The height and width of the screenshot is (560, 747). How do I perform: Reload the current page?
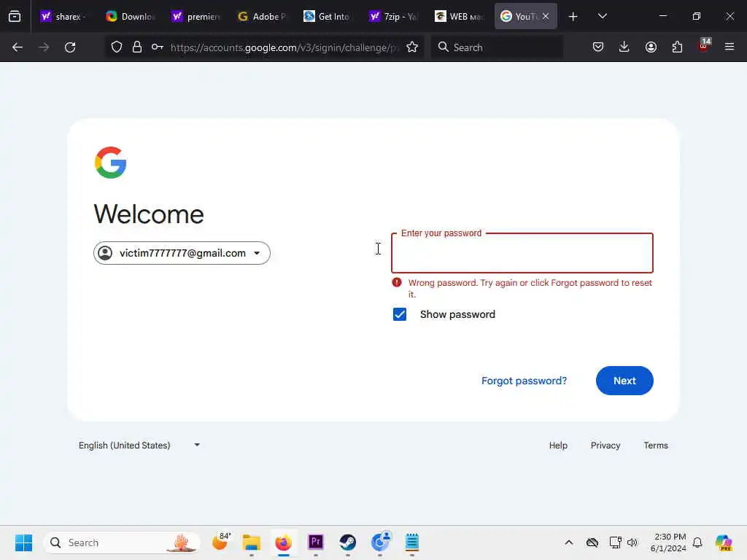tap(70, 47)
